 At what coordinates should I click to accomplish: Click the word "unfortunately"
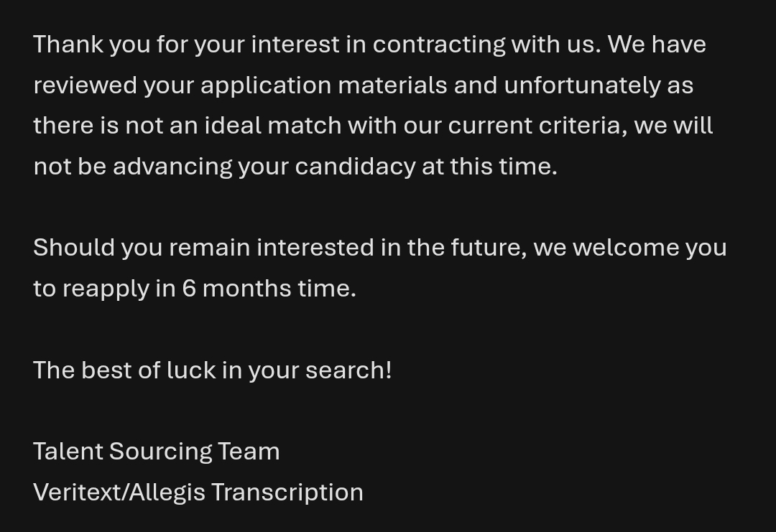click(x=582, y=85)
